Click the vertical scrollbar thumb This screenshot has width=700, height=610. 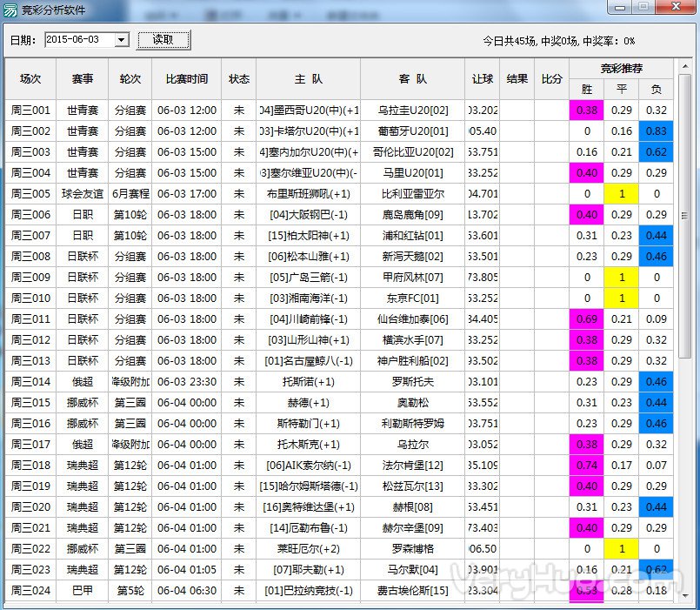click(x=686, y=218)
